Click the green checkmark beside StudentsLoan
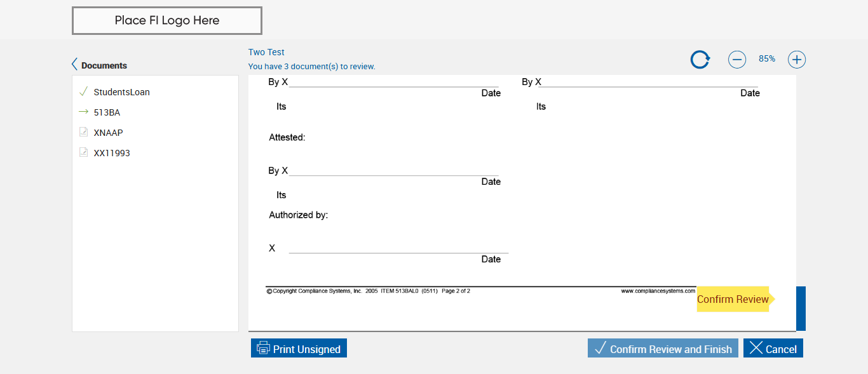Viewport: 868px width, 374px height. (x=83, y=91)
